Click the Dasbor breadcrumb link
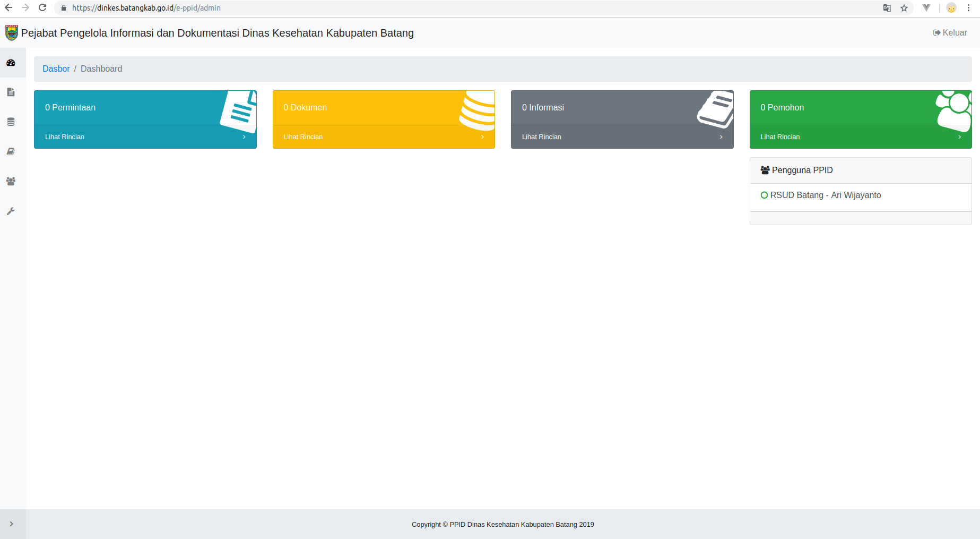Screen dimensions: 980x539 click(x=56, y=69)
